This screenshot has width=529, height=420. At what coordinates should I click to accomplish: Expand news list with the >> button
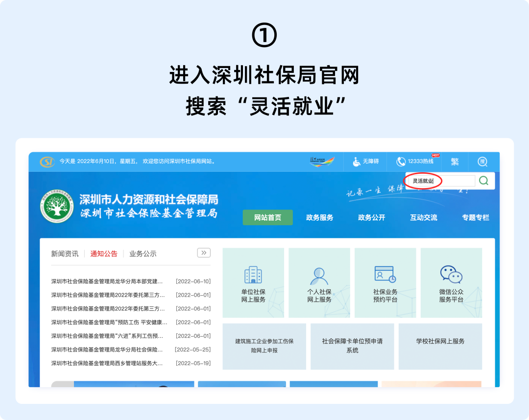click(204, 253)
